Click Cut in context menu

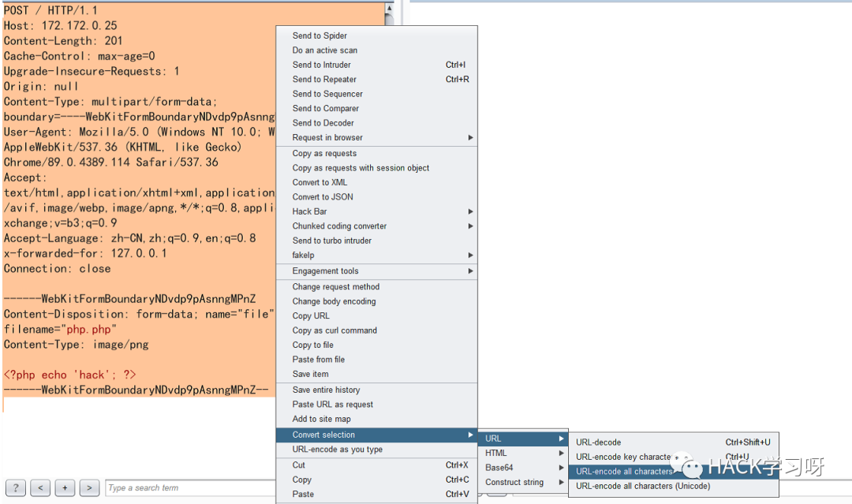(x=376, y=465)
